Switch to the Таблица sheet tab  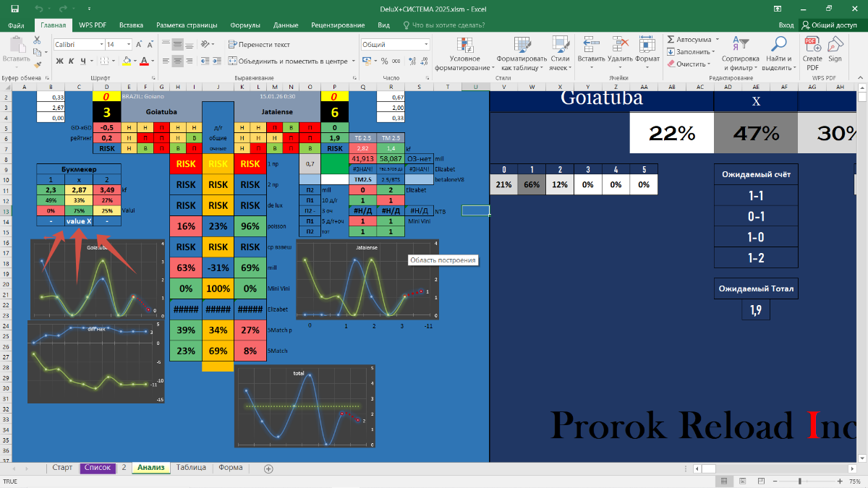pos(190,468)
